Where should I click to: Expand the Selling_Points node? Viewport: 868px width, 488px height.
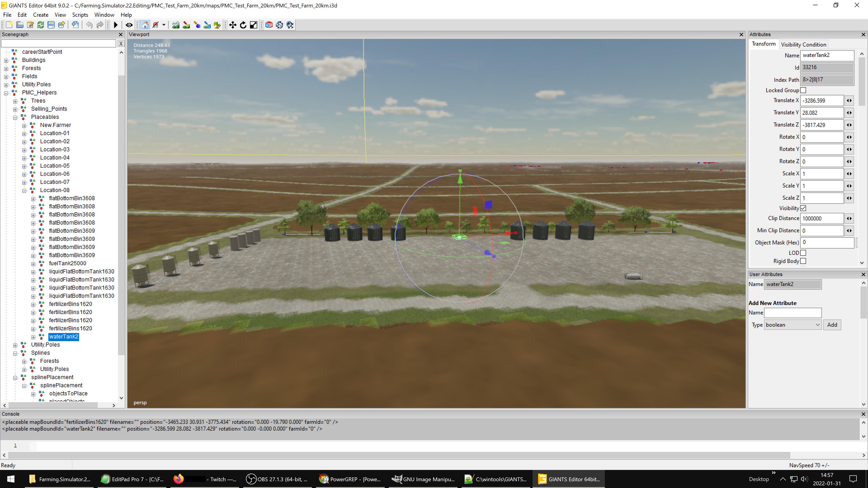(15, 109)
